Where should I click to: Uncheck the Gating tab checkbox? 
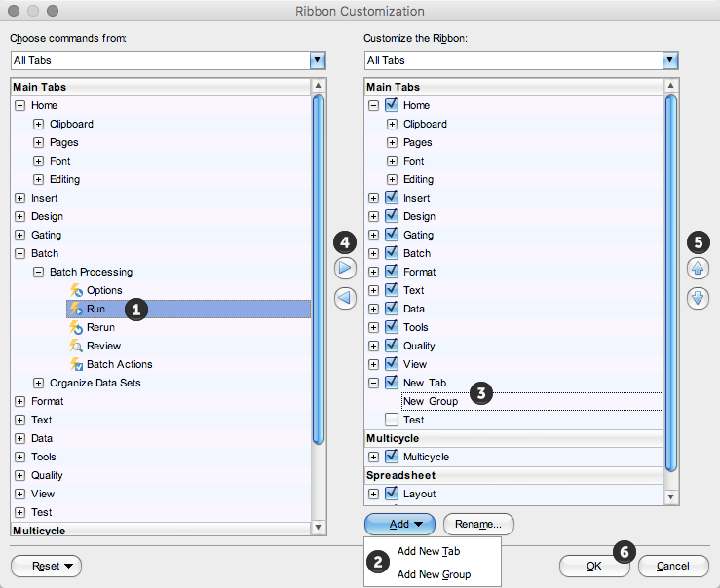tap(392, 235)
